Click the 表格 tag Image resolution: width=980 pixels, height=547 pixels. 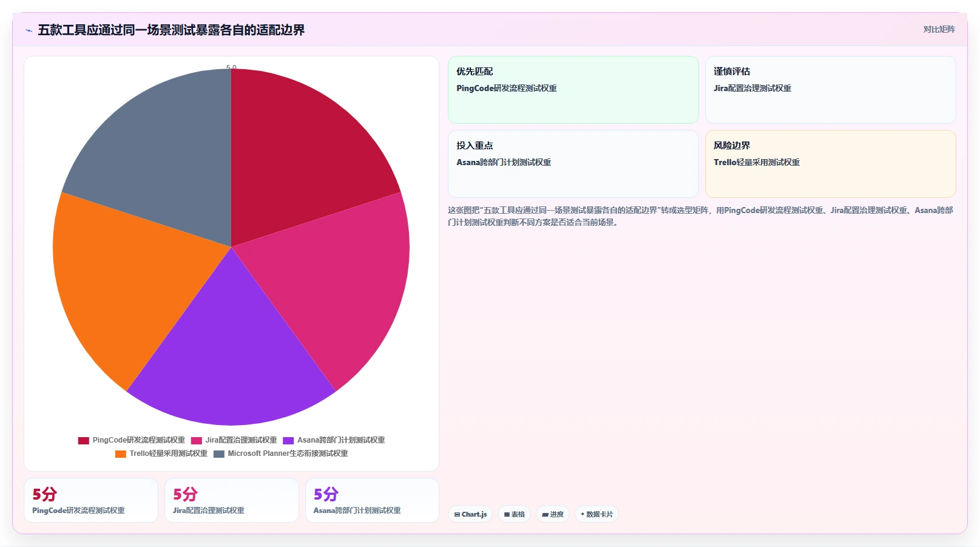[x=515, y=514]
